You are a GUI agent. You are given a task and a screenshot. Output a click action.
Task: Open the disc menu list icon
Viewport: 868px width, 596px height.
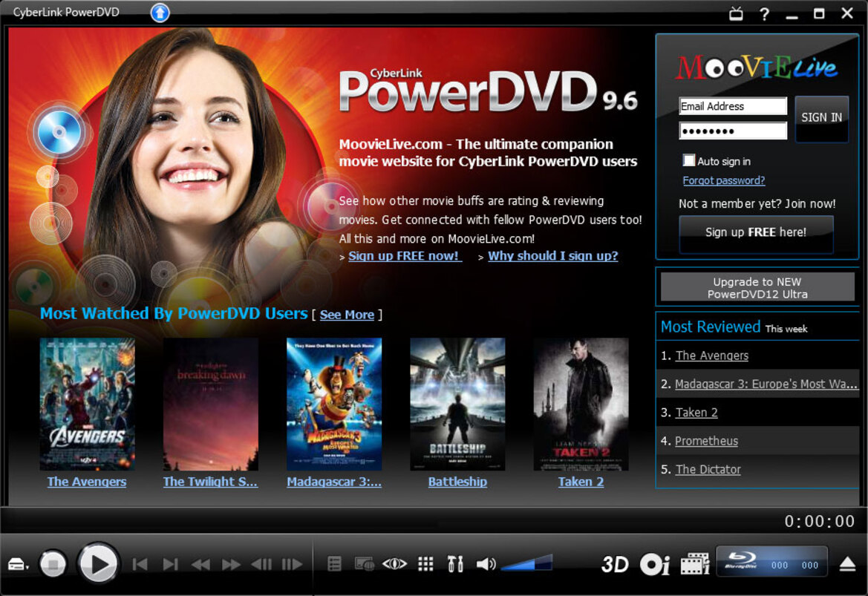(334, 565)
